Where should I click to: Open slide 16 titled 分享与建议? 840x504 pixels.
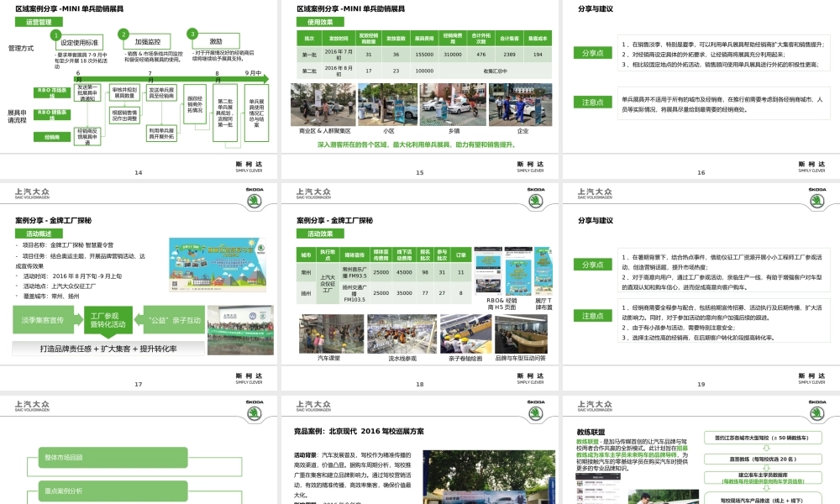click(x=701, y=88)
